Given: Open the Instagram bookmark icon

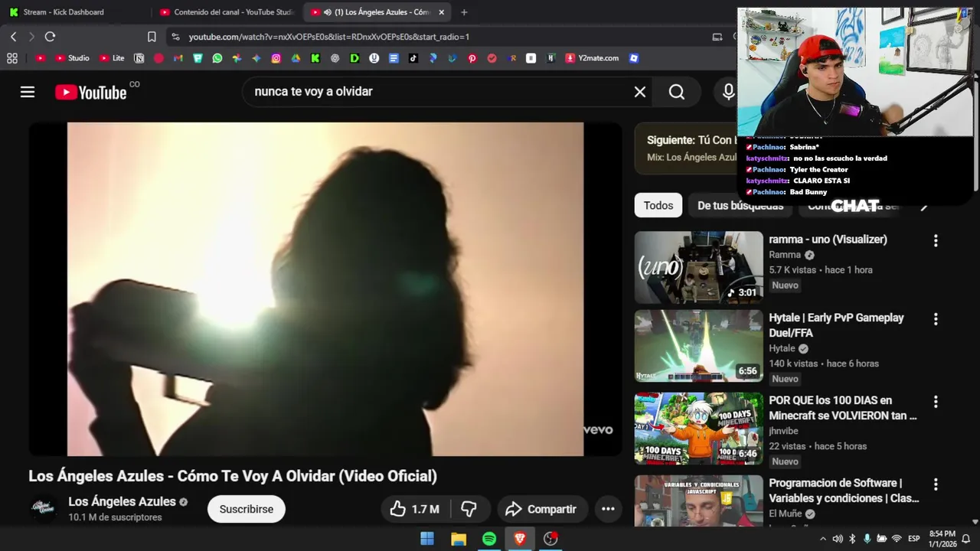Looking at the screenshot, I should coord(276,58).
